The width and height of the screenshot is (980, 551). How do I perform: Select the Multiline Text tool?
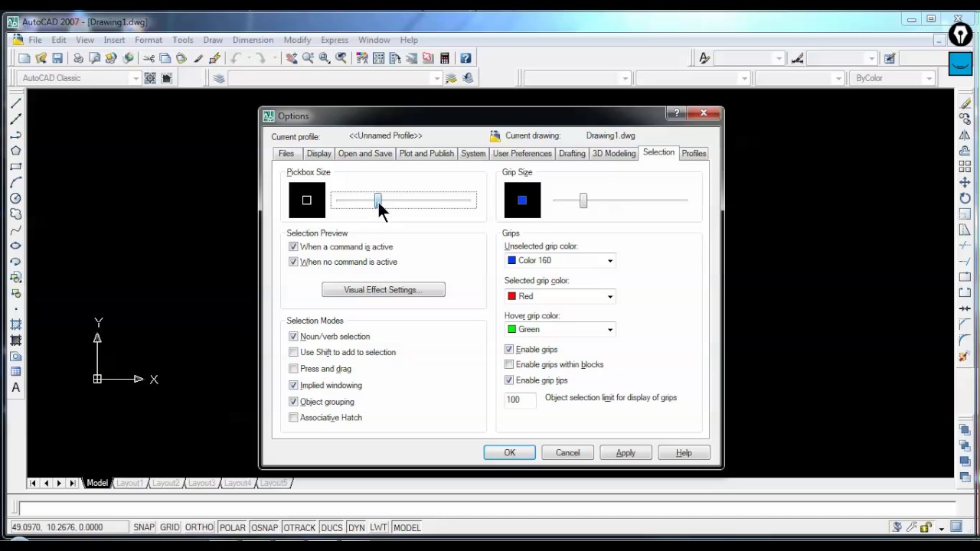coord(15,388)
